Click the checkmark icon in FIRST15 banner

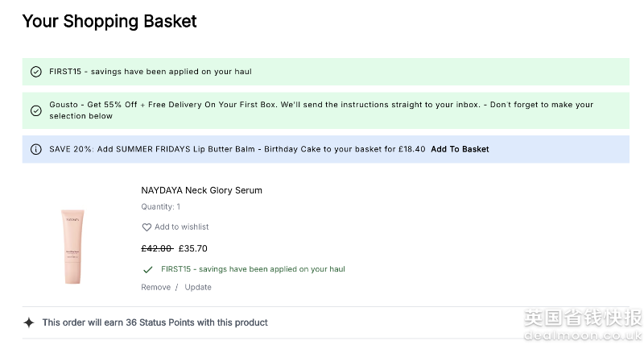[x=35, y=72]
